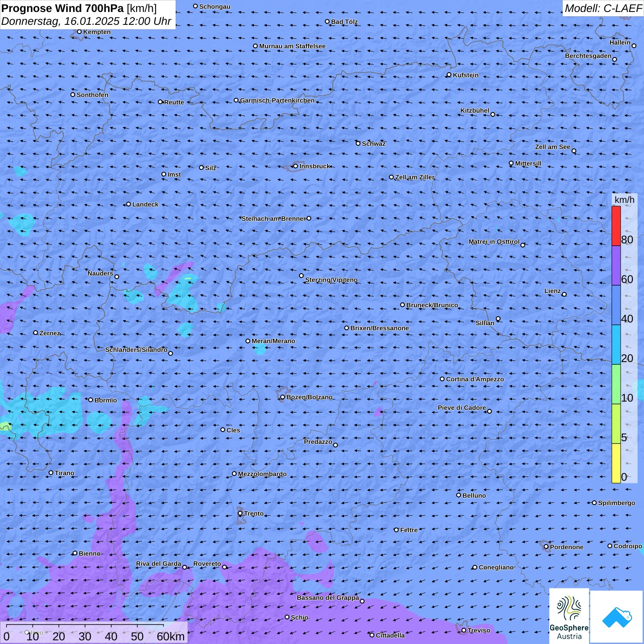644x644 pixels.
Task: Click the Zell am Ziller label
Action: tap(414, 177)
